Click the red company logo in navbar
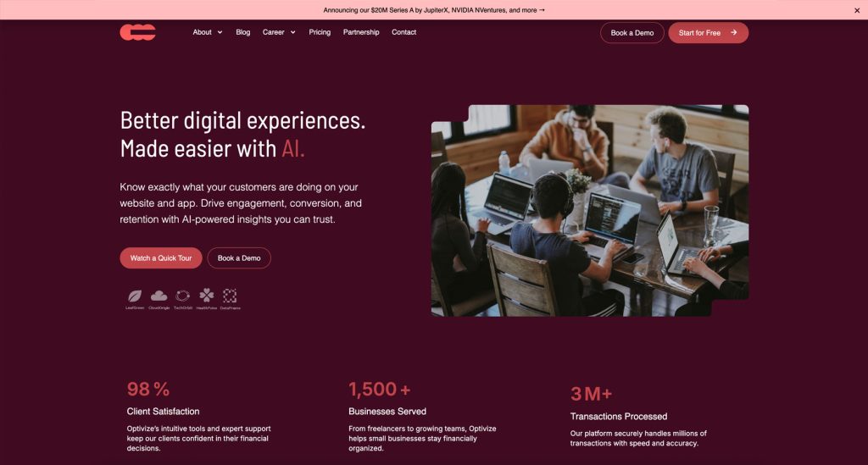Viewport: 868px width, 465px height. (x=138, y=32)
